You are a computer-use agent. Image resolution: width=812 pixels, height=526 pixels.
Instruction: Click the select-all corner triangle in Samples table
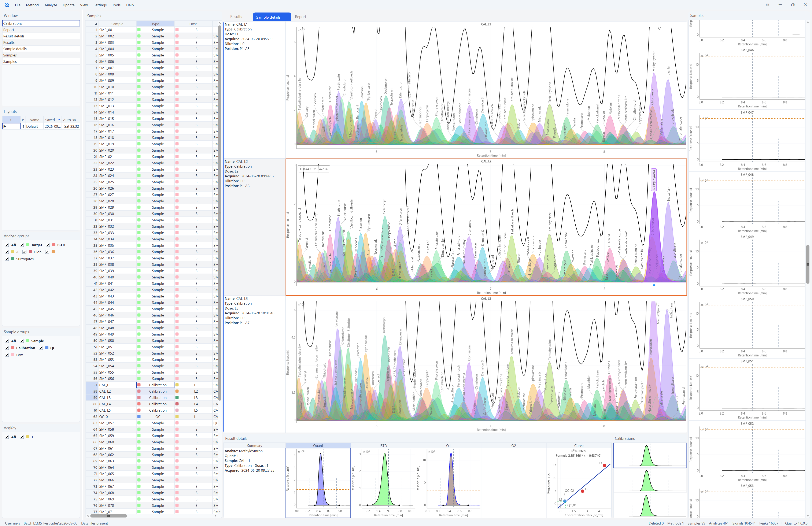tap(96, 24)
